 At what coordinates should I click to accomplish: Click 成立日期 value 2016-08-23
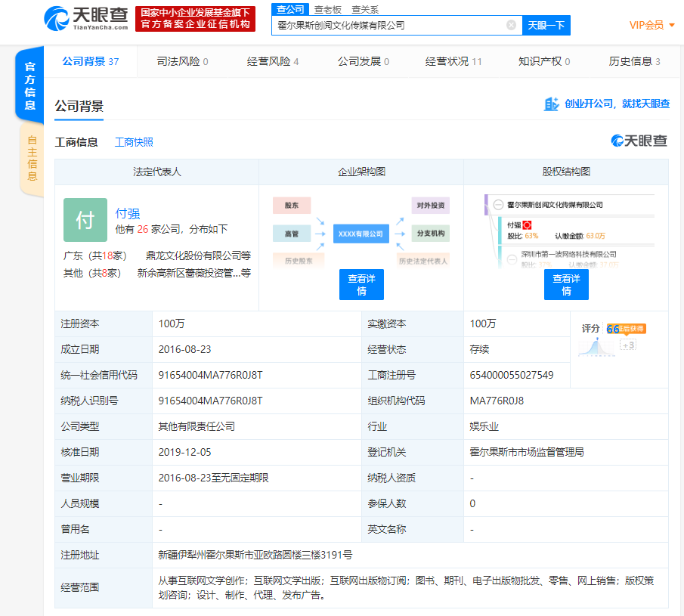click(184, 349)
